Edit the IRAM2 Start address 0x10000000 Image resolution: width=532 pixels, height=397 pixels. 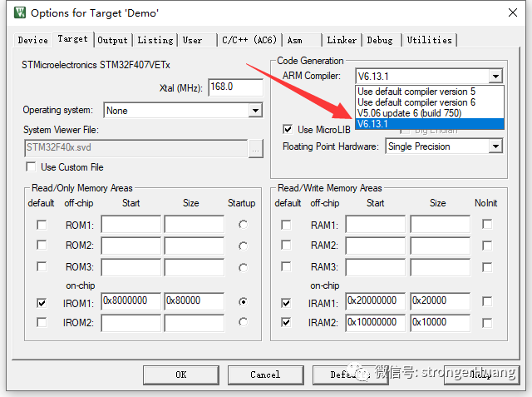point(376,323)
